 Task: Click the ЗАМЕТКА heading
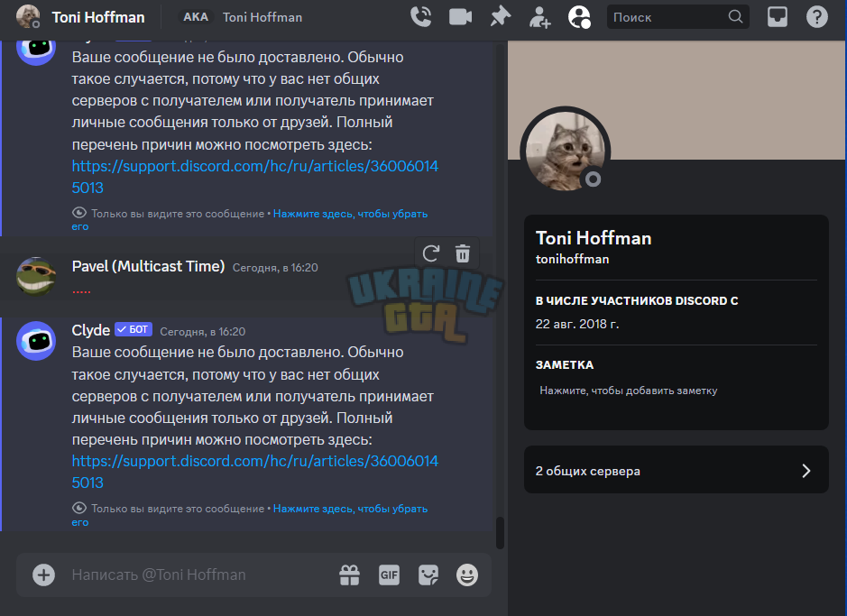(565, 365)
